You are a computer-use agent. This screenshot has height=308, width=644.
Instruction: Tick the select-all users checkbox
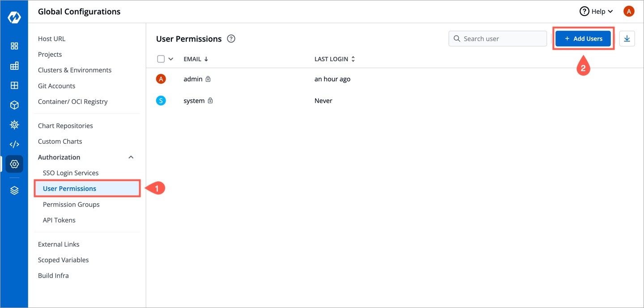[x=161, y=59]
